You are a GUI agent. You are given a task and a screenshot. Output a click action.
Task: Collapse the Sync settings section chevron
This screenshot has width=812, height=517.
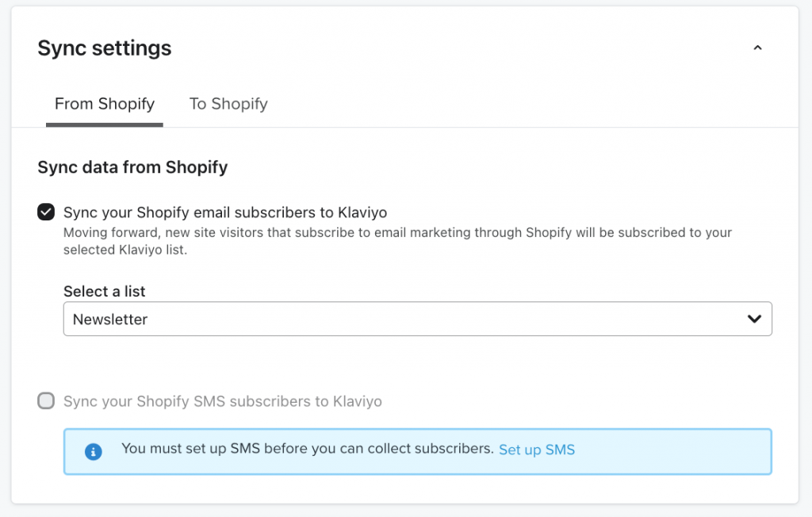(x=757, y=48)
